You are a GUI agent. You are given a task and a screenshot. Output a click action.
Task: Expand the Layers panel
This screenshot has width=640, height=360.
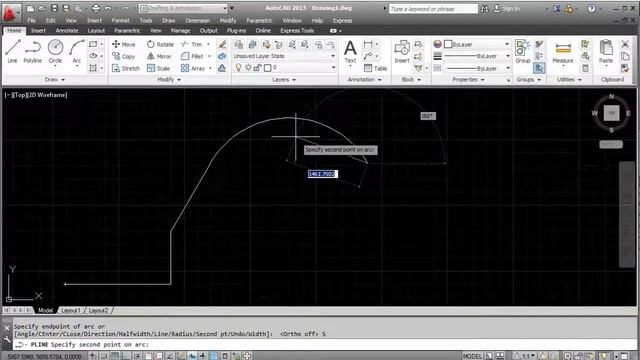pos(284,80)
